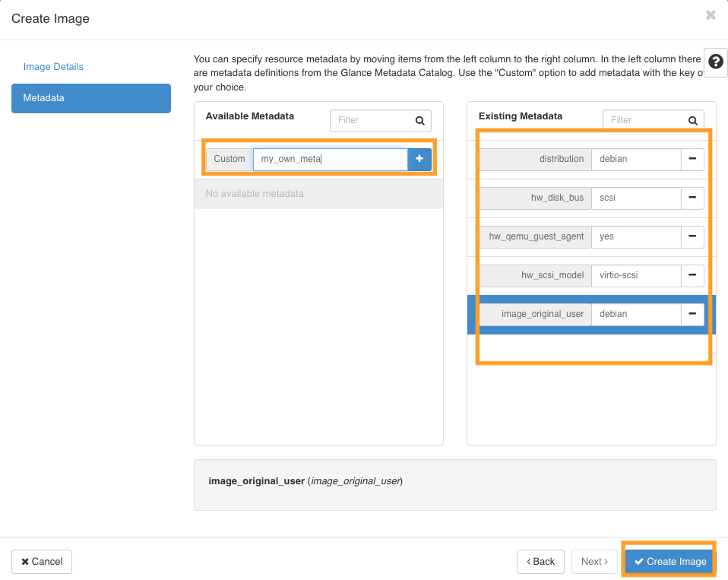Screen dimensions: 728x580
Task: Click the Cancel button
Action: (42, 561)
